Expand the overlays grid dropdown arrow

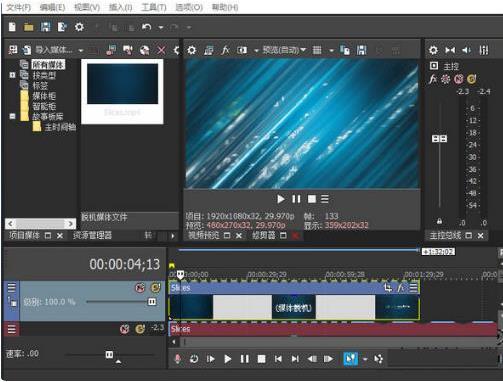331,51
